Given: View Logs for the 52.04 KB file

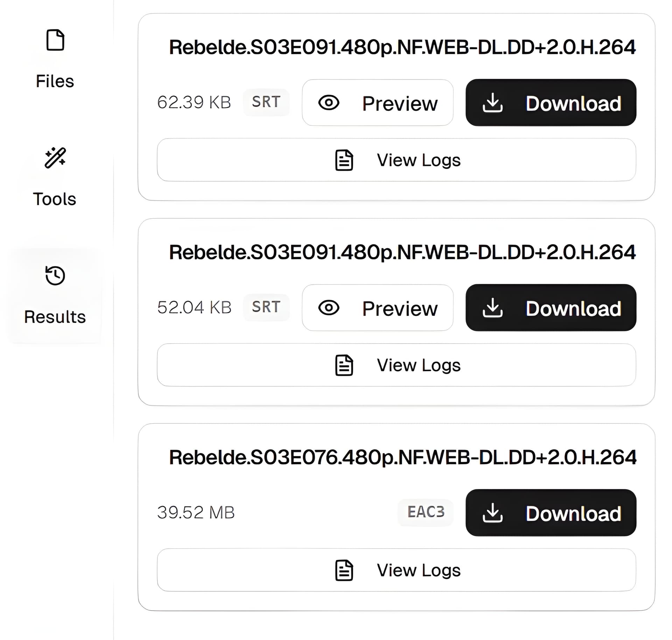Looking at the screenshot, I should [397, 365].
